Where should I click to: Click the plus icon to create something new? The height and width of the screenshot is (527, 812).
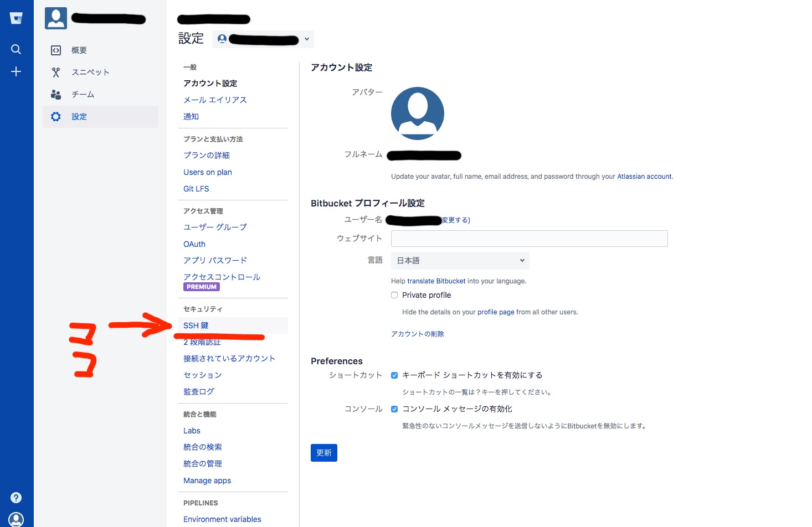click(x=16, y=71)
